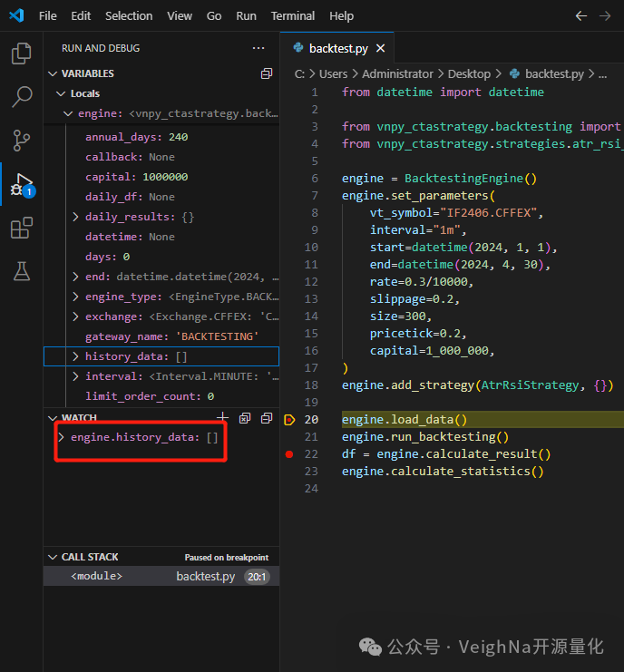Open the Explorer view in activity bar
Screen dimensions: 624x672
(x=22, y=54)
